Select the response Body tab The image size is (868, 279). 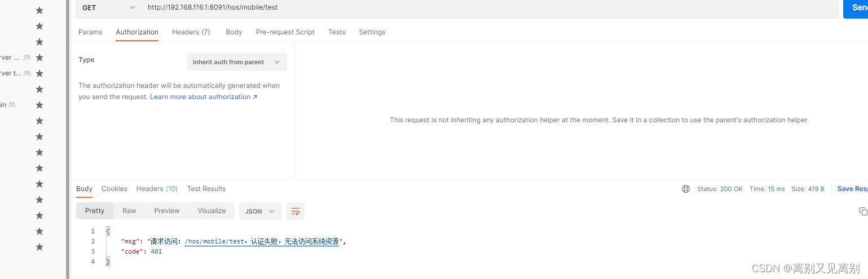[x=84, y=189]
